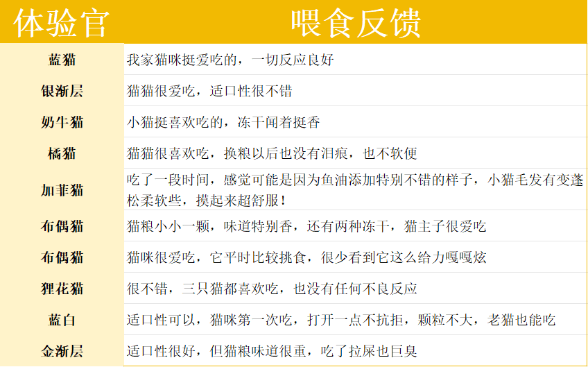Click the feedback mentioning 老猫也能吃
588x367 pixels.
(341, 320)
